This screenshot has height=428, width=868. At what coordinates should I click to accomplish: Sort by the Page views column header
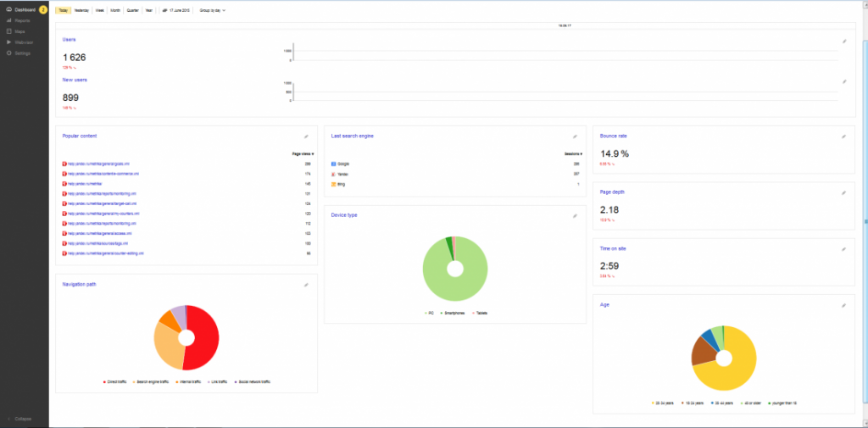point(303,154)
